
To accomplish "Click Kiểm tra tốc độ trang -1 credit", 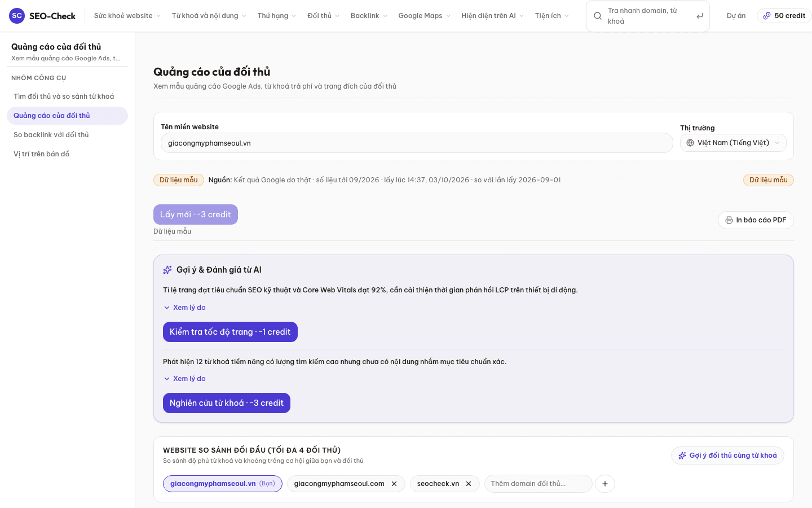I will [230, 332].
